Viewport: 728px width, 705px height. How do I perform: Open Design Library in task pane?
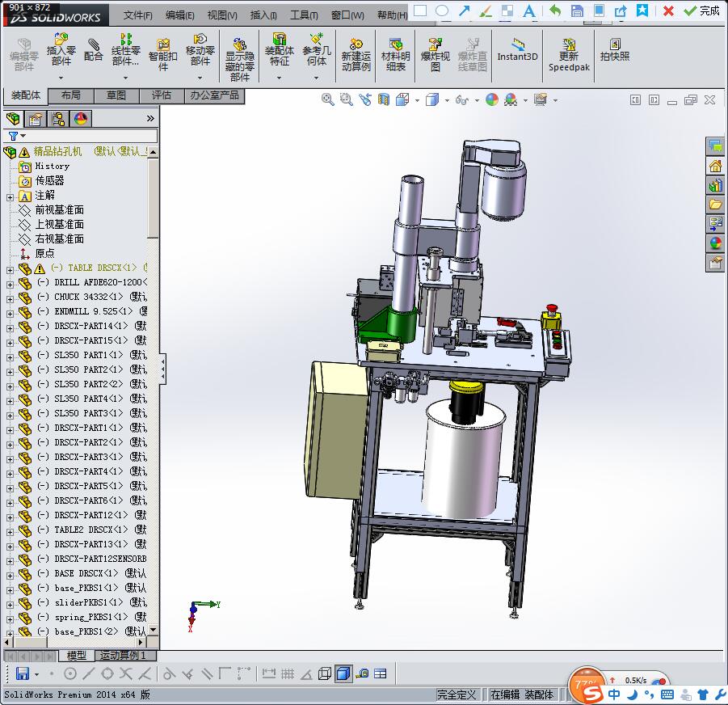(715, 185)
